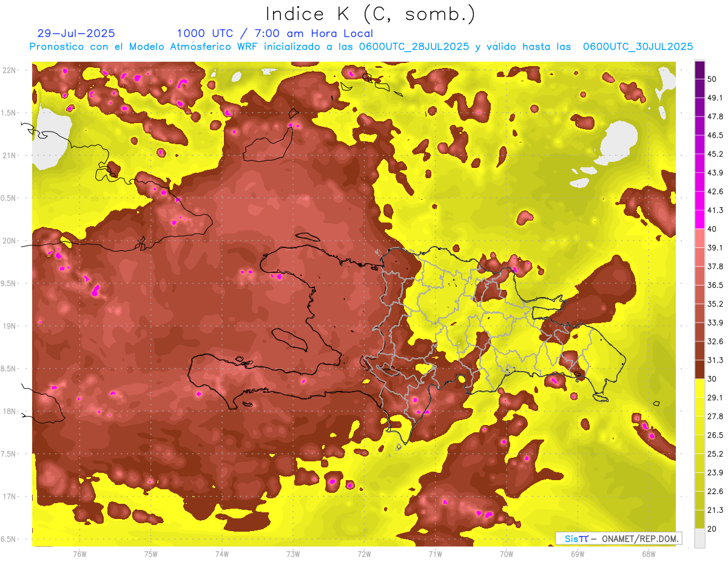Viewport: 728px width, 562px height.
Task: Click the color bar value "30"
Action: pos(713,379)
